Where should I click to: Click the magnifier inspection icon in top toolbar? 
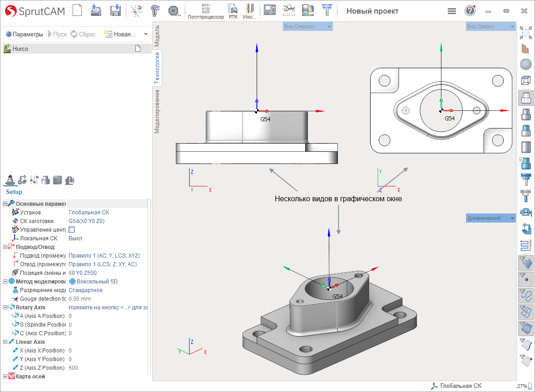(x=174, y=11)
